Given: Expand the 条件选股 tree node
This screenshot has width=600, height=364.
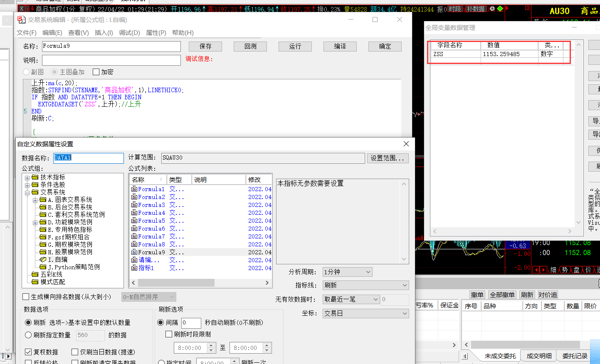Looking at the screenshot, I should pos(27,185).
